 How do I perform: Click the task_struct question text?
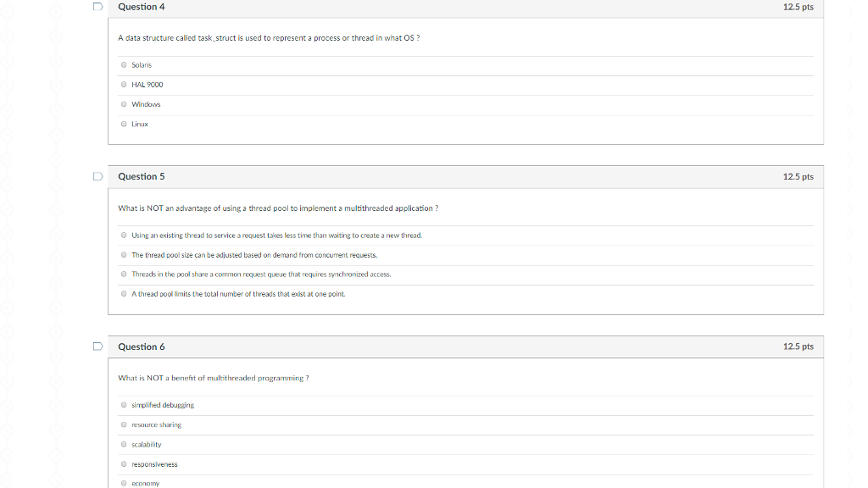pyautogui.click(x=269, y=38)
